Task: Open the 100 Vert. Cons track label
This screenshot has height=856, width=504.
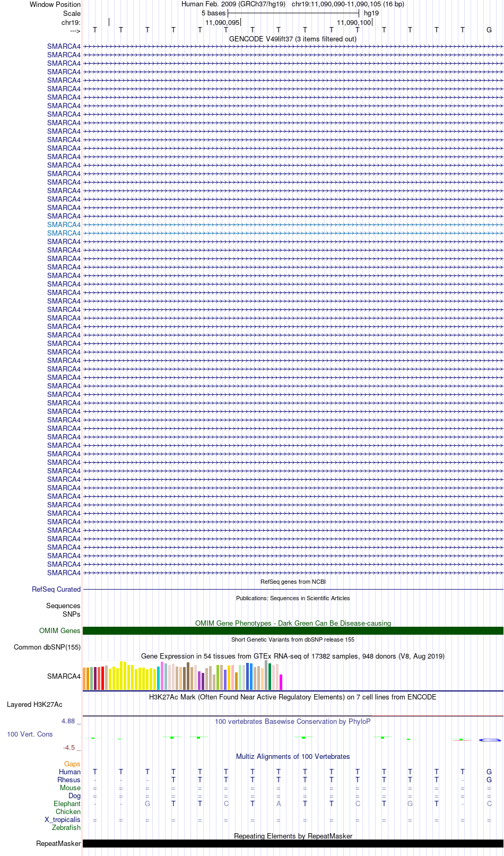Action: point(30,734)
